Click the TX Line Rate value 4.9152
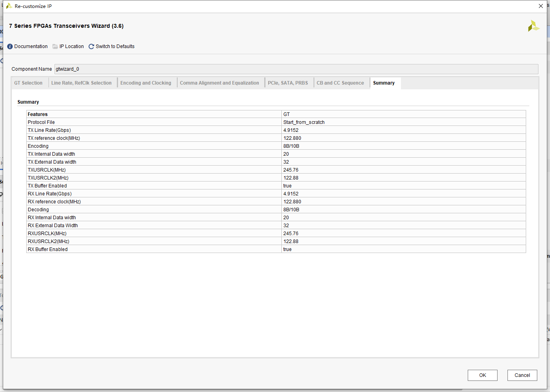The height and width of the screenshot is (392, 550). (291, 130)
